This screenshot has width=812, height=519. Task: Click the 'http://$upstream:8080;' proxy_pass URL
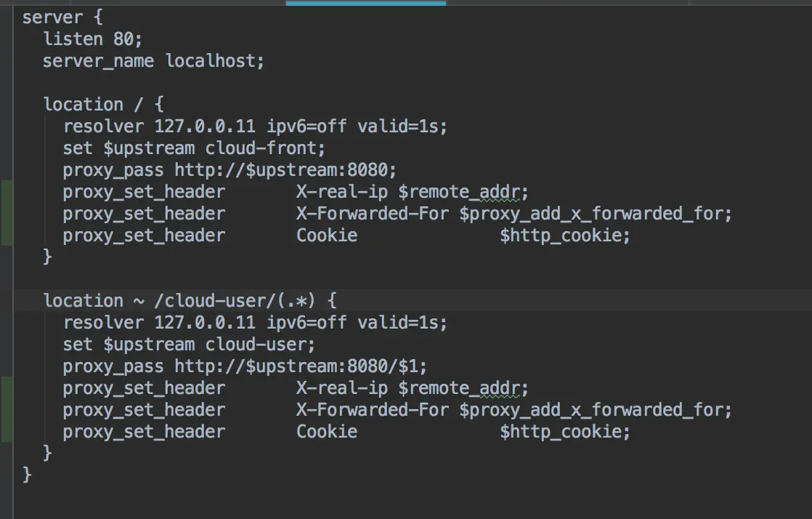point(285,170)
